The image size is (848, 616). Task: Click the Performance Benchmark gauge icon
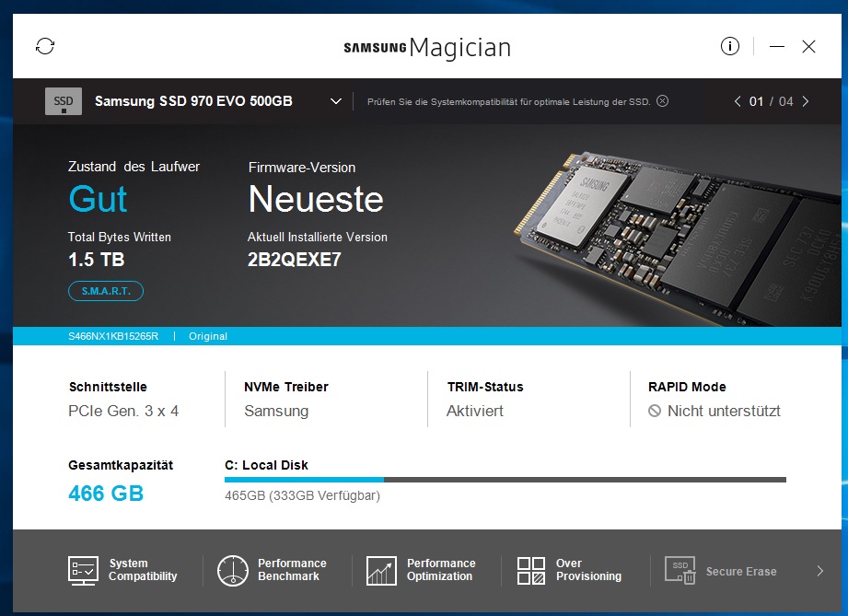tap(233, 571)
